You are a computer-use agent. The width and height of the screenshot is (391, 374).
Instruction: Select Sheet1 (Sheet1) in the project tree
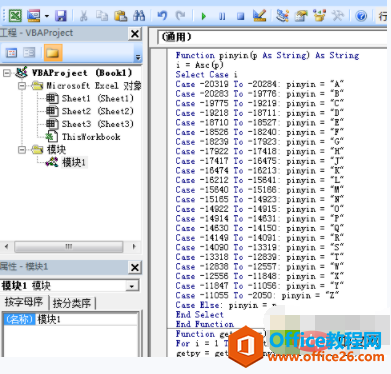click(x=97, y=98)
